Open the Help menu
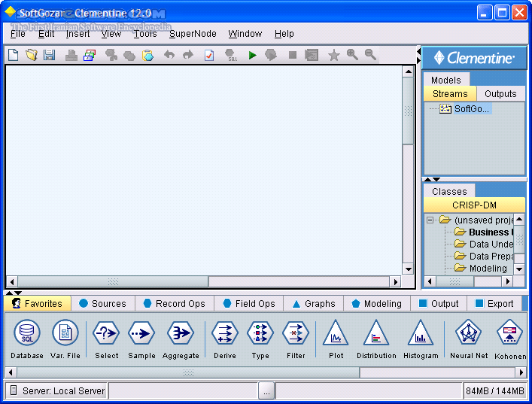 click(x=284, y=34)
